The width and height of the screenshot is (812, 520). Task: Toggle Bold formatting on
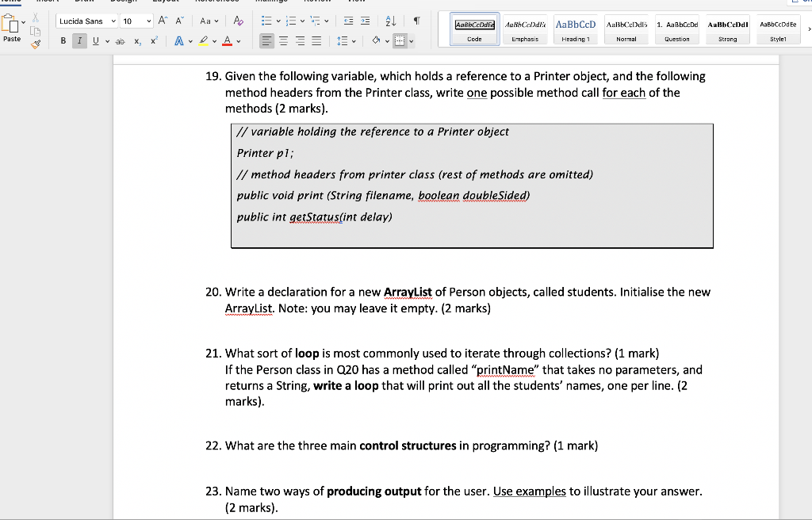click(x=63, y=40)
